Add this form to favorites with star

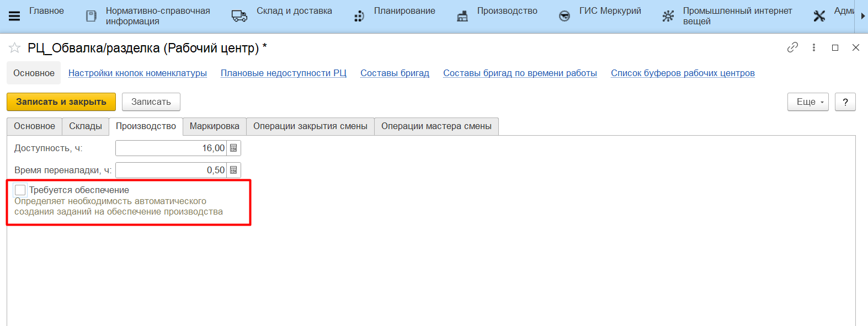click(x=14, y=48)
